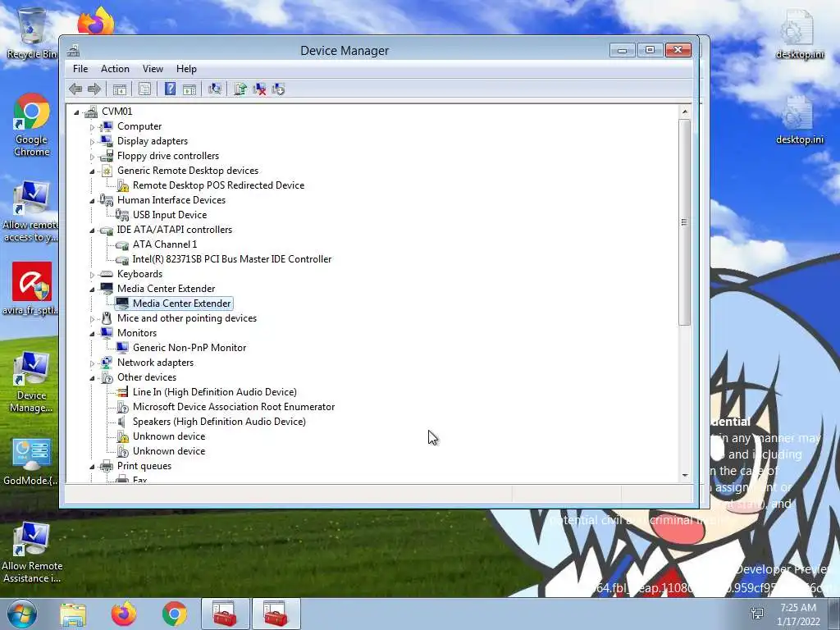Click the Back arrow in Device Manager toolbar

75,89
